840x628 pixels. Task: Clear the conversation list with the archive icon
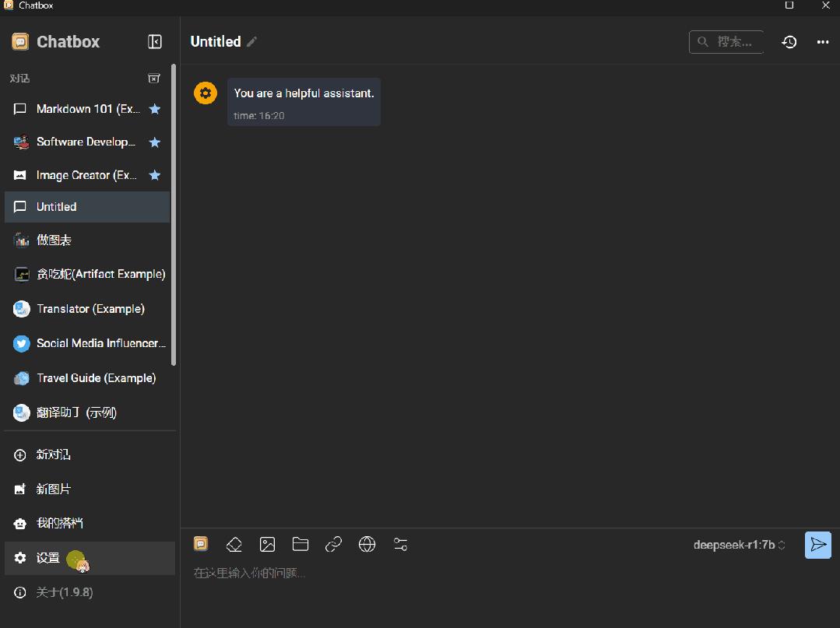(x=153, y=78)
